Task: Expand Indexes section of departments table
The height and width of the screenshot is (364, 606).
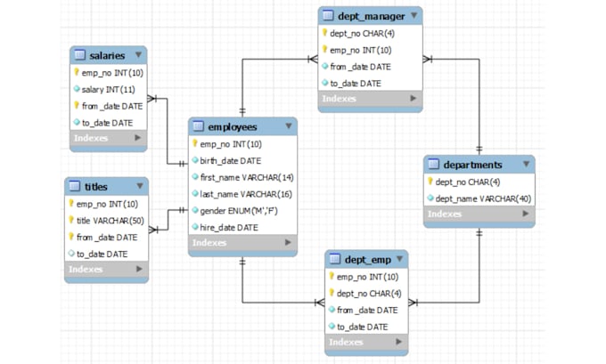Action: (x=526, y=213)
